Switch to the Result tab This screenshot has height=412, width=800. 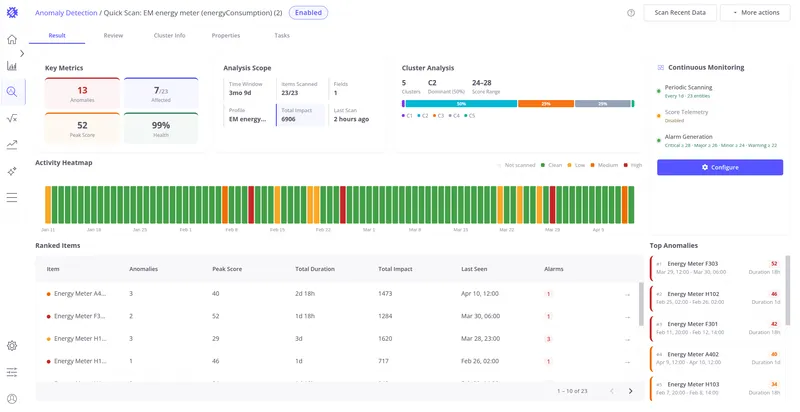click(x=57, y=36)
